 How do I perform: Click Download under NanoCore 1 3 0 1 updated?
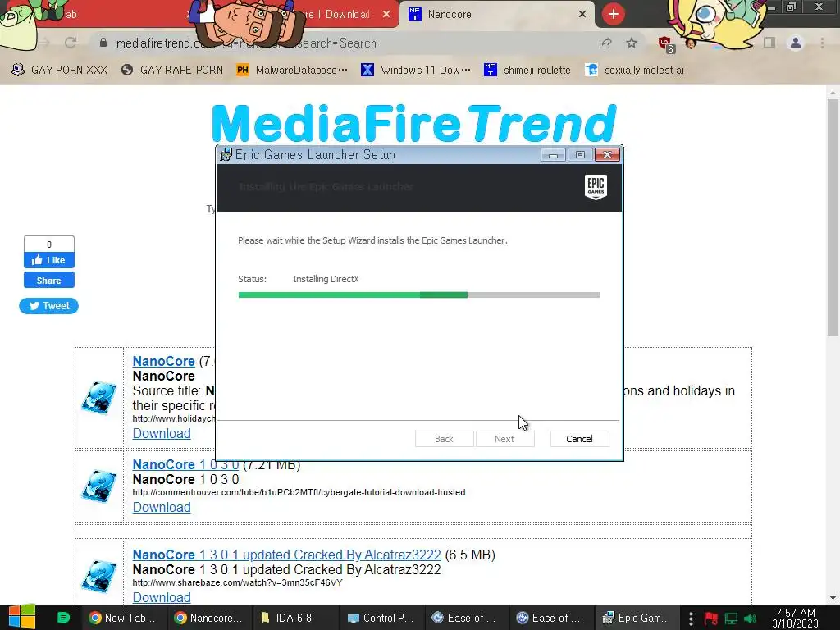162,597
